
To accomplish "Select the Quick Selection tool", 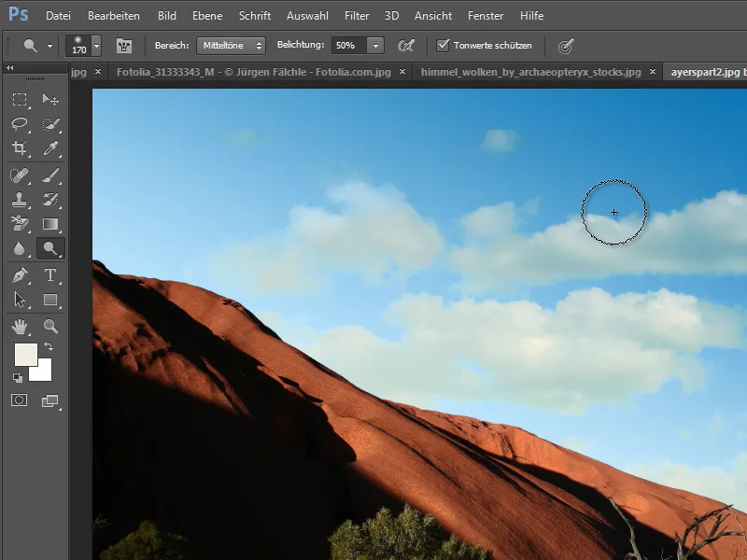I will [x=50, y=124].
